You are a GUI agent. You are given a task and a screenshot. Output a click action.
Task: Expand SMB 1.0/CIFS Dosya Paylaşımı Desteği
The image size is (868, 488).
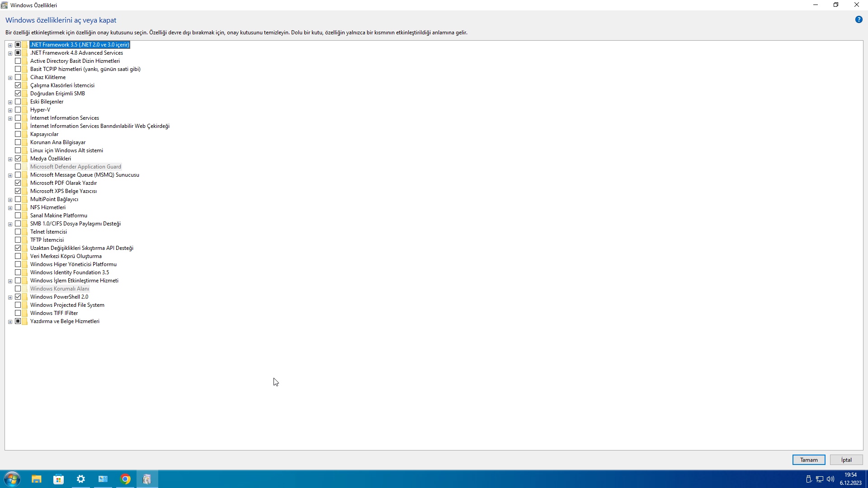pyautogui.click(x=10, y=224)
